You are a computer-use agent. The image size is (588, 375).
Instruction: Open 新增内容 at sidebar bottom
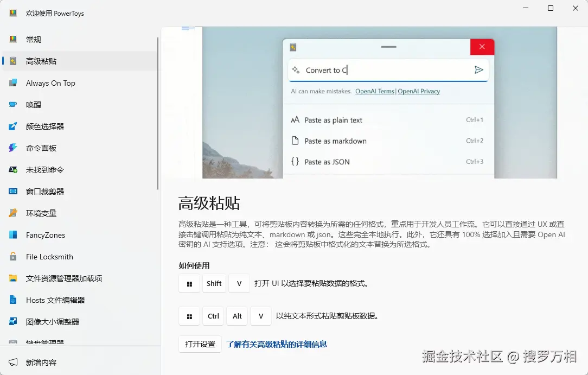click(x=80, y=363)
